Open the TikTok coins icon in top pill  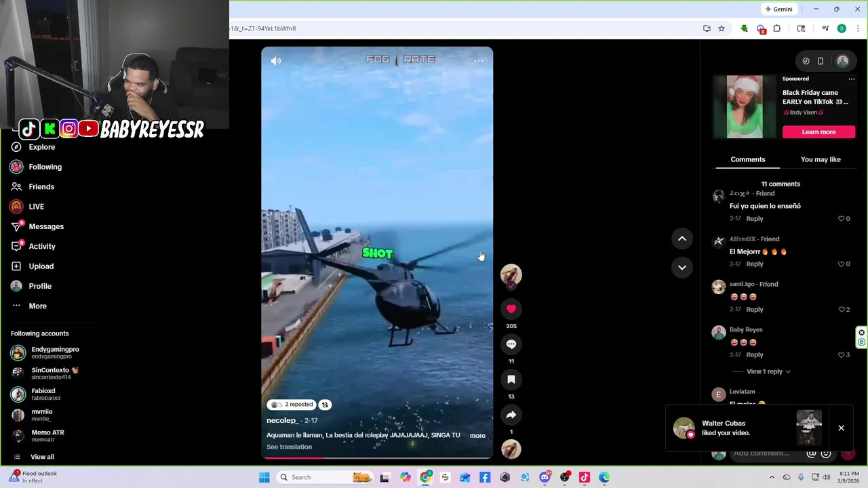(806, 61)
